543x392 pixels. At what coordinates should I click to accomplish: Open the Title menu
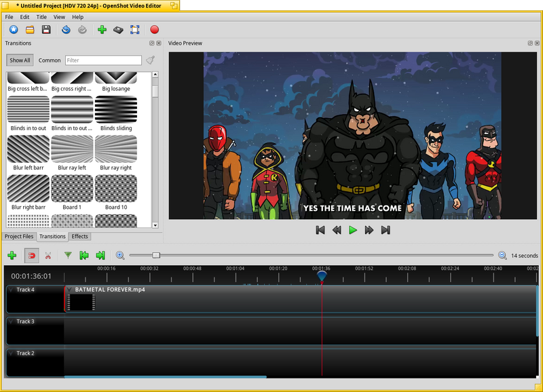tap(41, 17)
